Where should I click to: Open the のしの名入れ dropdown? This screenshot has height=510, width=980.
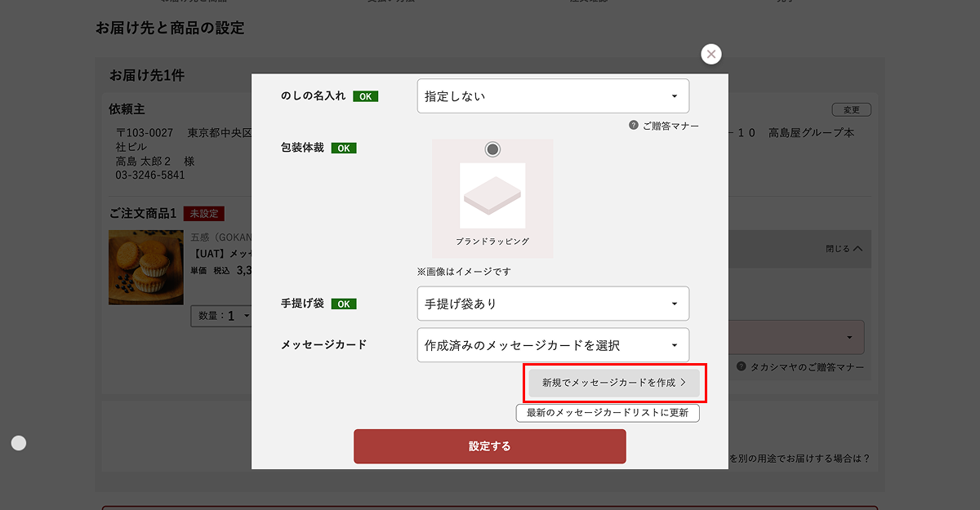(553, 96)
